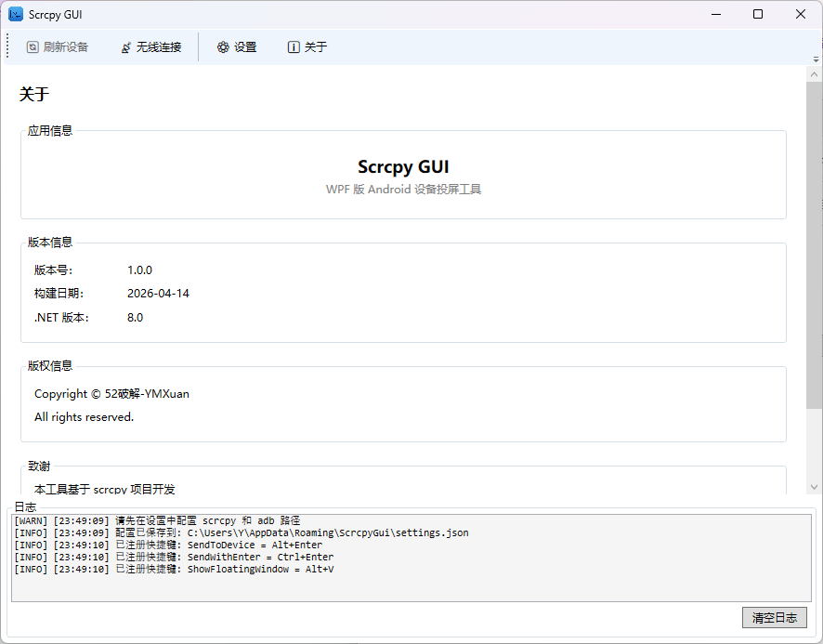Viewport: 823px width, 644px height.
Task: Open the 设置 menu item
Action: tap(245, 47)
